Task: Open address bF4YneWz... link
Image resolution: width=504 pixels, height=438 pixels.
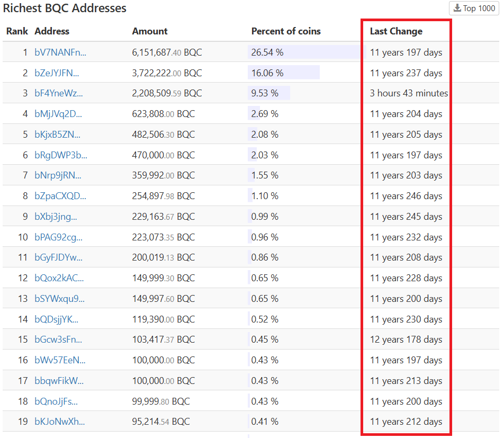Action: click(59, 93)
